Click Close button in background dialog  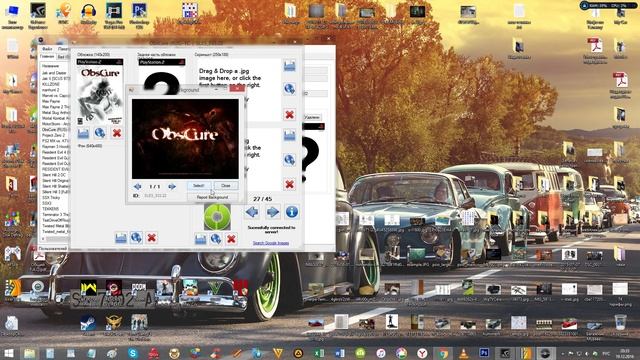pos(226,186)
